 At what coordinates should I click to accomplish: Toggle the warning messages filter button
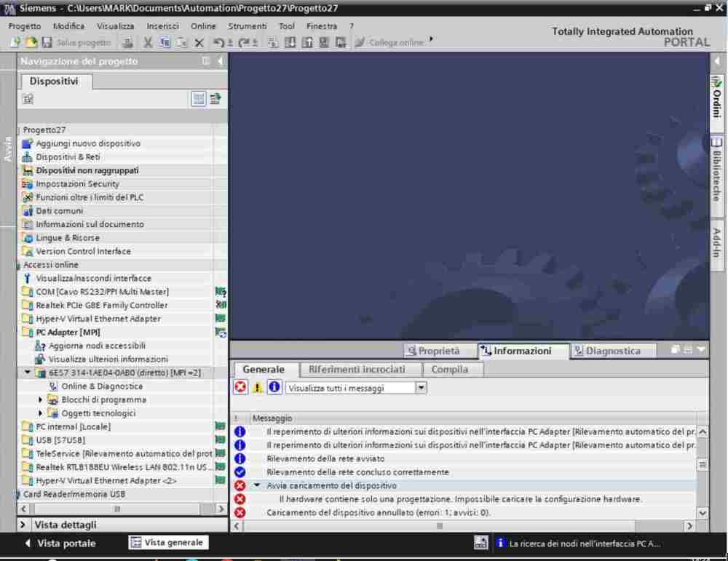[x=257, y=387]
